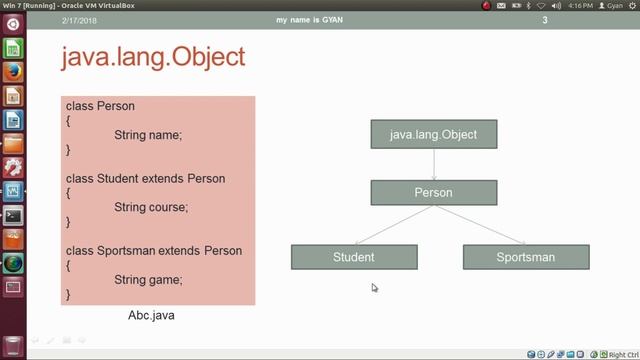Launch LibreOffice Writer from the dock
This screenshot has height=360, width=640.
pos(13,120)
